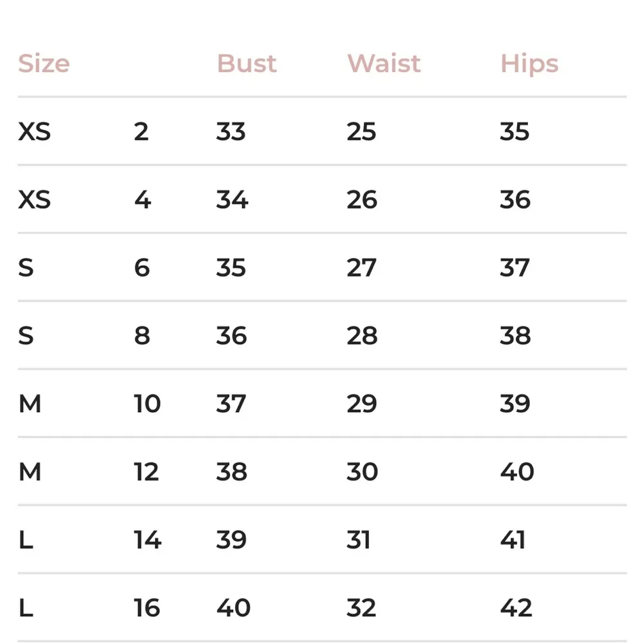Click waist value 31 for size 14
Screen dimensions: 644x644
[x=359, y=540]
